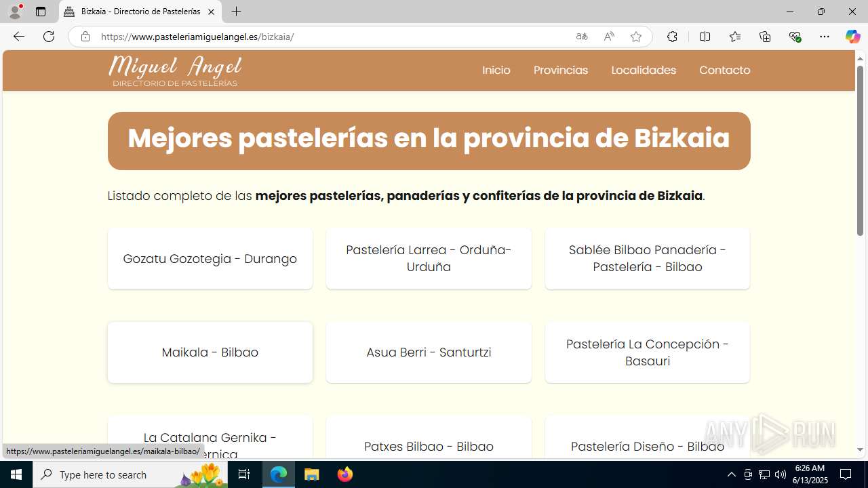868x488 pixels.
Task: Open the Action Center notifications icon
Action: pyautogui.click(x=846, y=474)
